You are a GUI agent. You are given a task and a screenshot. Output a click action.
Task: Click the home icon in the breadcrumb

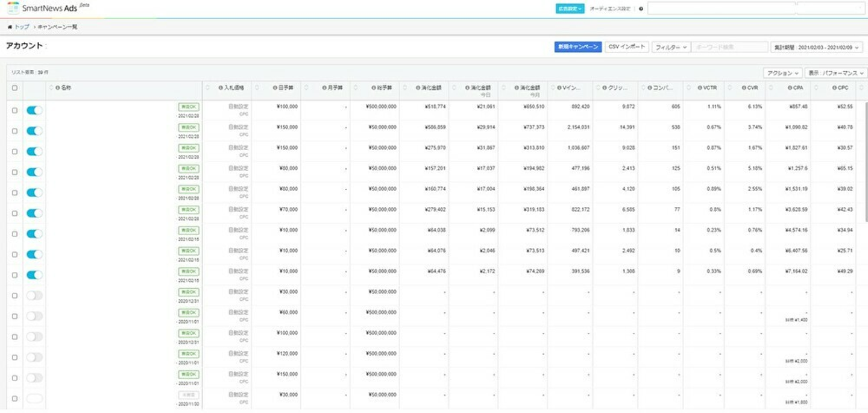[x=10, y=27]
